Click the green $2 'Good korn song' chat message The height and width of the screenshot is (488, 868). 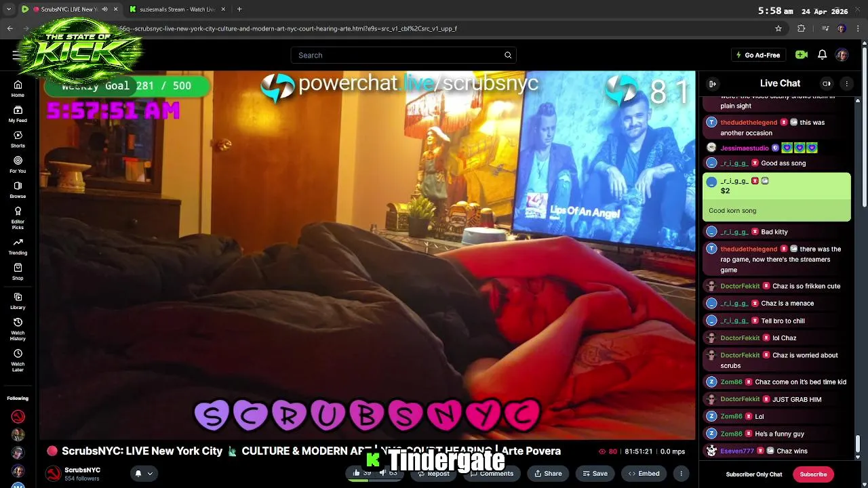[x=776, y=197]
